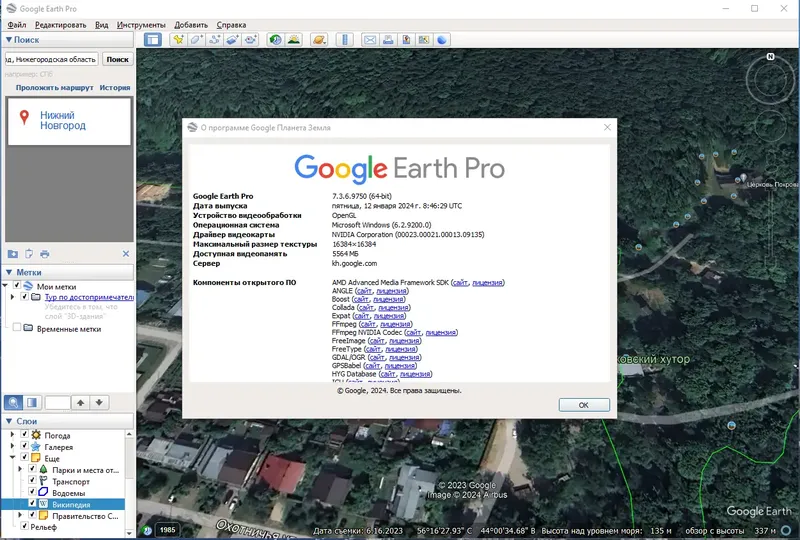
Task: Toggle the Тур по достопримечательностям checkbox
Action: coord(24,297)
